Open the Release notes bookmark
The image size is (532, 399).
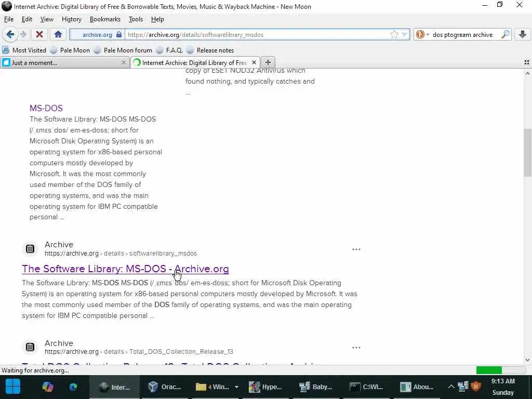tap(210, 50)
